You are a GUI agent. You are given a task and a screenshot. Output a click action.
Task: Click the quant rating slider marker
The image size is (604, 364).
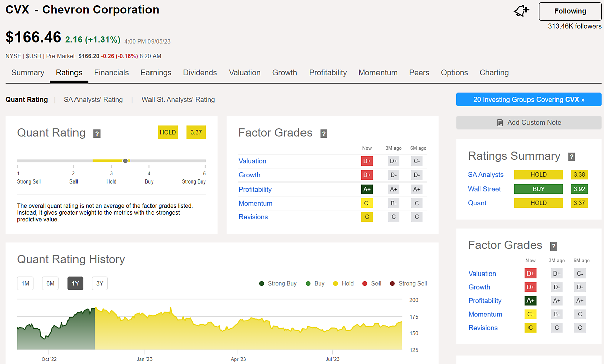125,161
